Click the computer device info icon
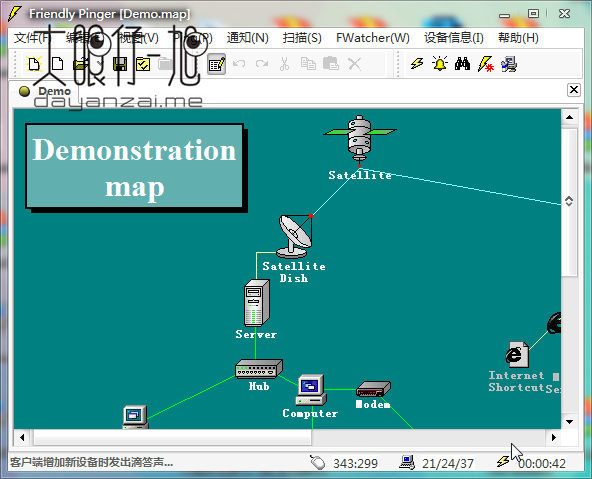The image size is (592, 479). click(x=509, y=64)
